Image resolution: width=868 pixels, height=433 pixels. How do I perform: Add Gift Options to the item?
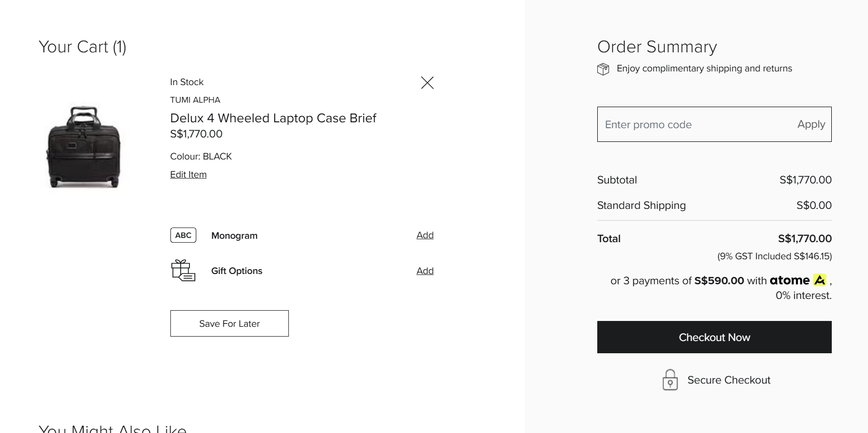pos(425,271)
